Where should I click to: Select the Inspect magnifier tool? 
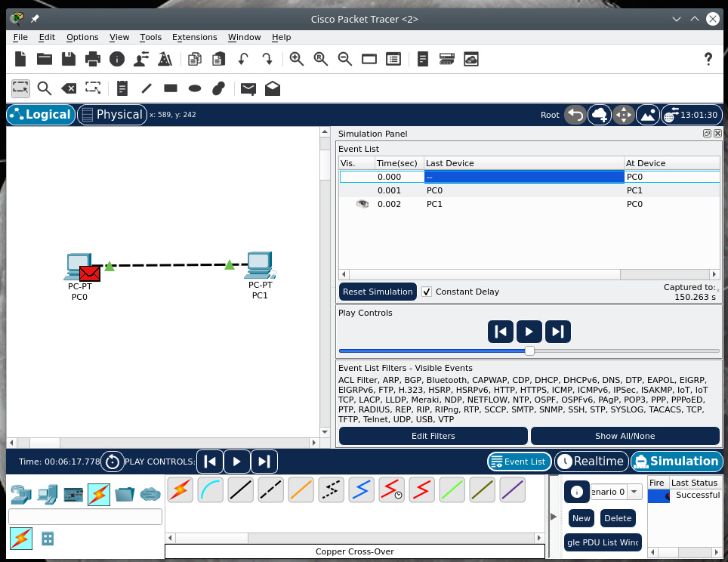tap(45, 88)
